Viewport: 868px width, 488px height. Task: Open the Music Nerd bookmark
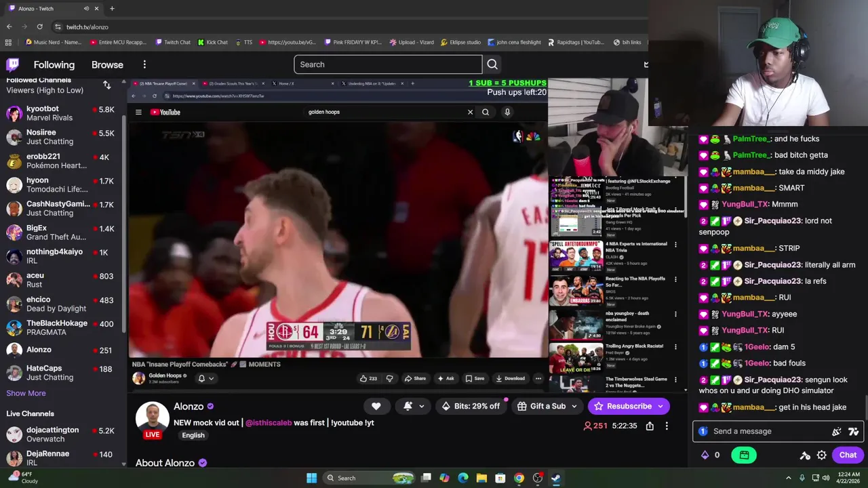pyautogui.click(x=53, y=42)
